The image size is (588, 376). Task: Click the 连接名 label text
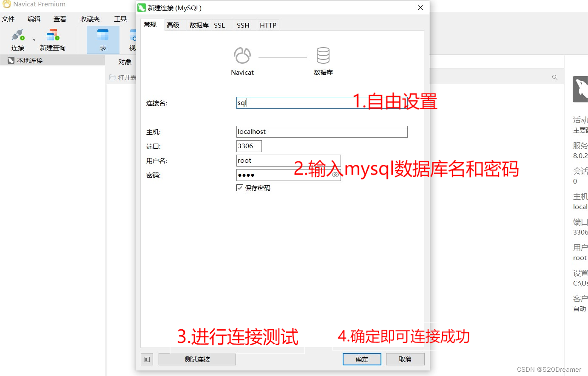(156, 103)
